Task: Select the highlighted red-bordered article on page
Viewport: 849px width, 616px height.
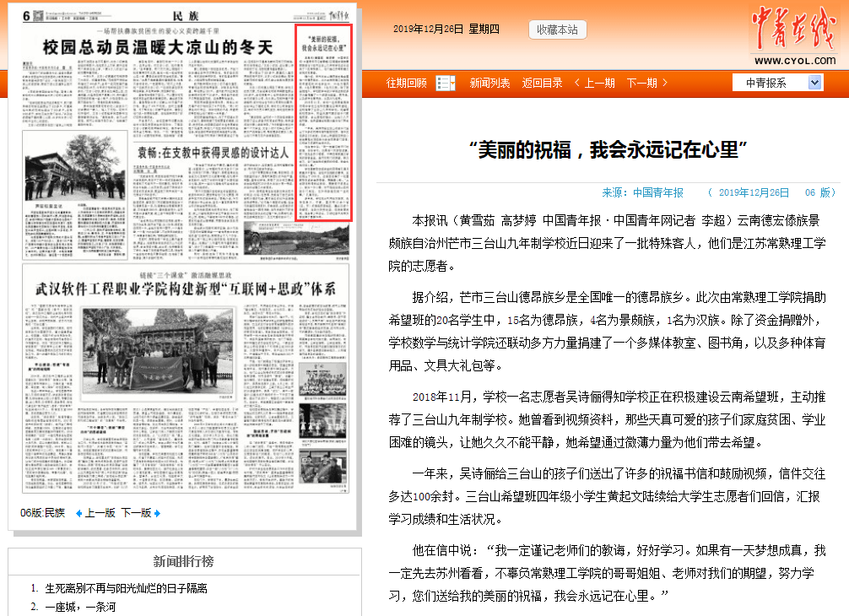Action: pyautogui.click(x=324, y=122)
